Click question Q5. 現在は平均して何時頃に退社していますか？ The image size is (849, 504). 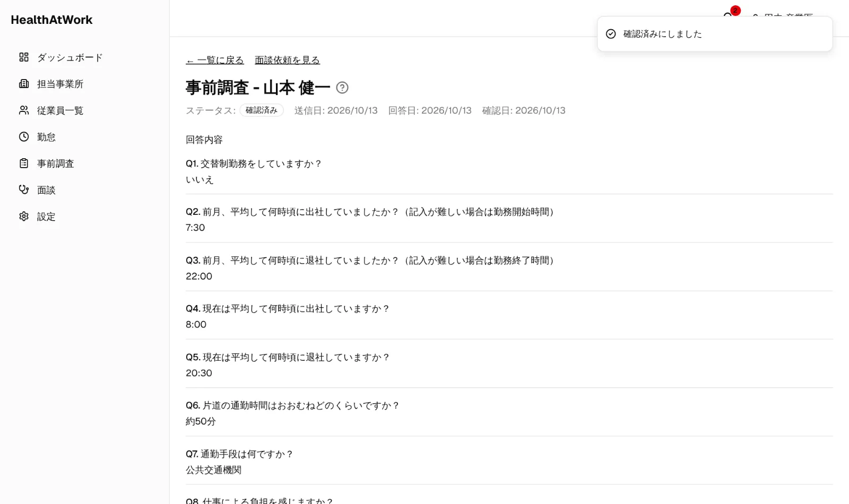point(288,358)
